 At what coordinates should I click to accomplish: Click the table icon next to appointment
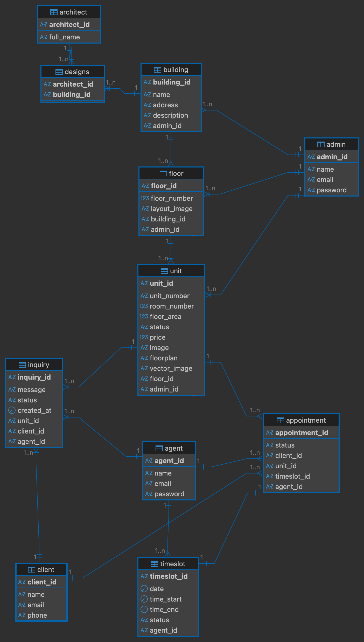click(x=280, y=420)
